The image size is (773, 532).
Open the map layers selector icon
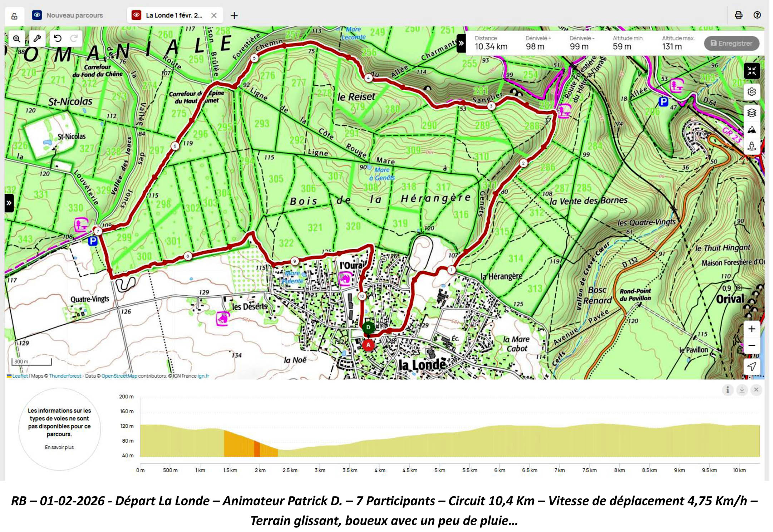click(x=752, y=113)
